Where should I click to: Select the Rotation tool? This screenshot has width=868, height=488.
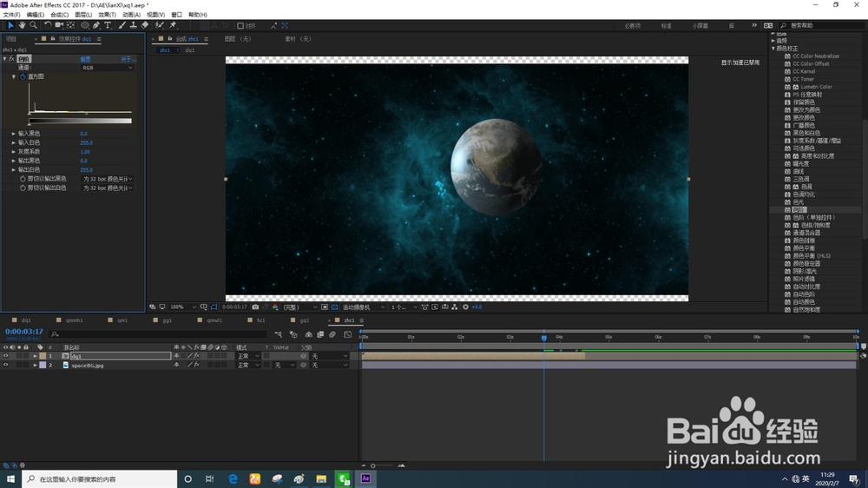pos(48,25)
